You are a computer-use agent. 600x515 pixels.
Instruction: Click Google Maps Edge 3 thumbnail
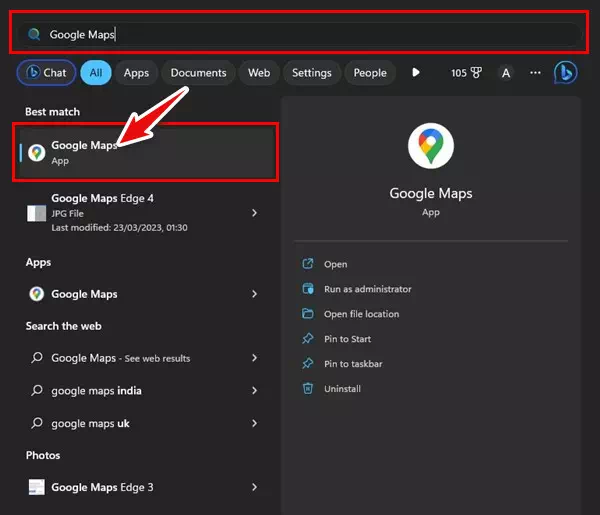37,487
